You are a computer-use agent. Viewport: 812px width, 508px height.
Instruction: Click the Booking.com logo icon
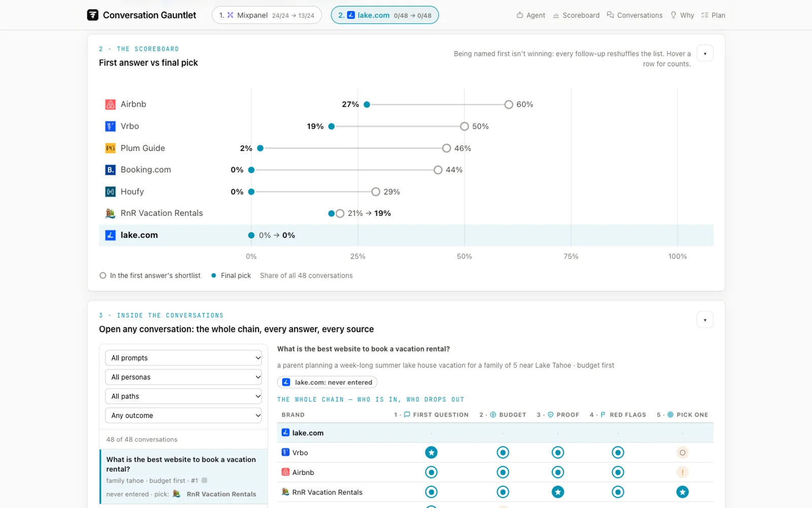tap(110, 170)
